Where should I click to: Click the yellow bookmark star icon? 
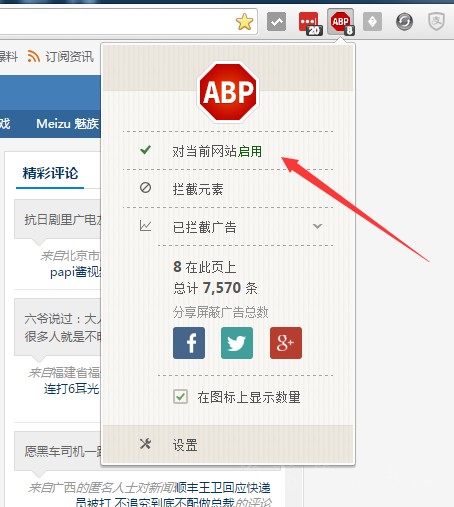244,22
